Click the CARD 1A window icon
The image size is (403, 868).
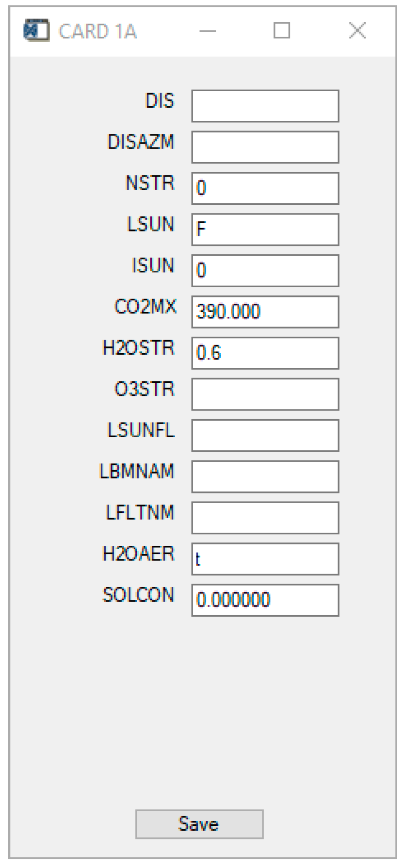pyautogui.click(x=36, y=31)
